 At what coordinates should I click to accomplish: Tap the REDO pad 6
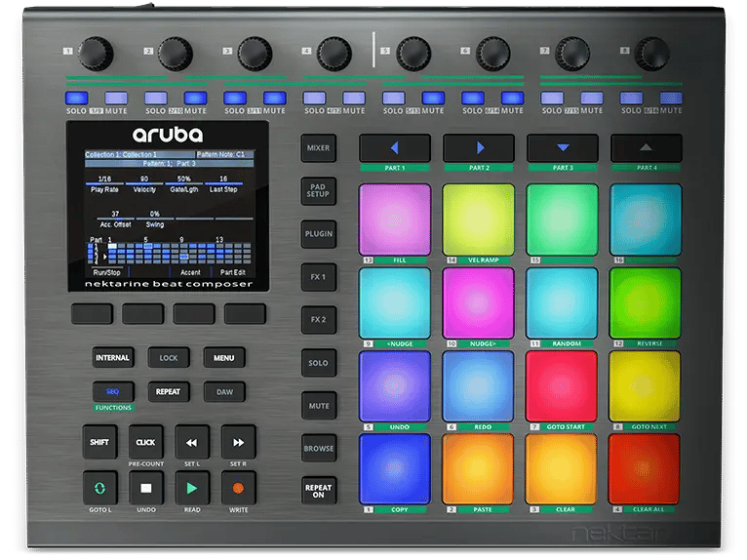[478, 386]
